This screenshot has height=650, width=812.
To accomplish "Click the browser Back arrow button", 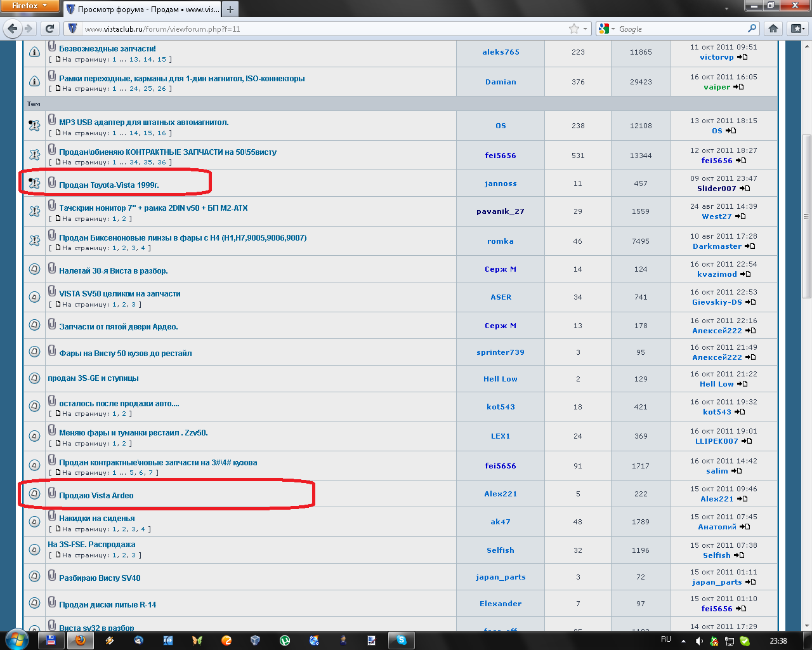I will point(13,29).
